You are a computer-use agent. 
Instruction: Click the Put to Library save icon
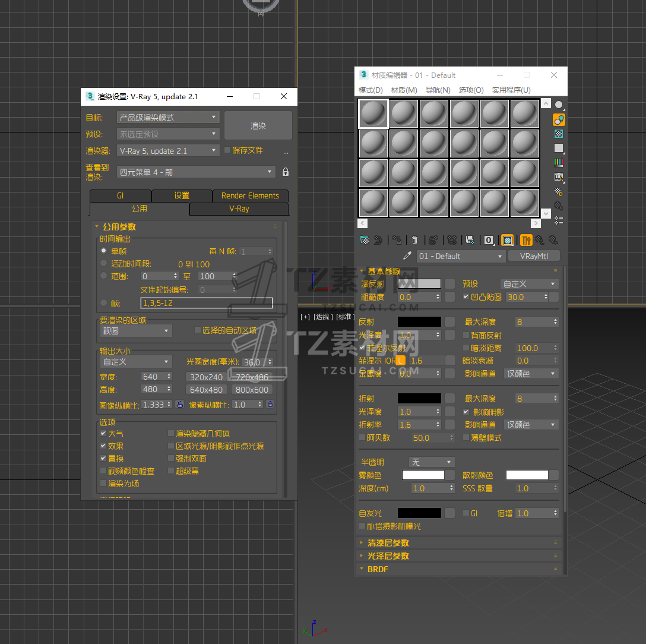pyautogui.click(x=470, y=240)
